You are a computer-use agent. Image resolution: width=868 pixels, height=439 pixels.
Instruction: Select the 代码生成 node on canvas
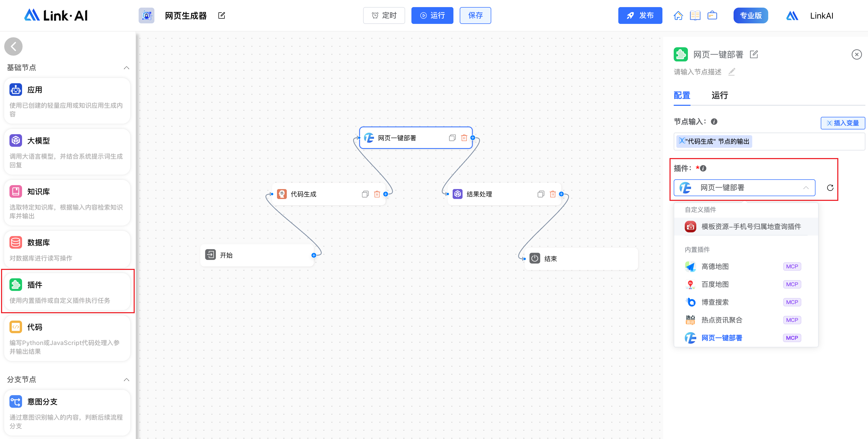click(x=328, y=194)
